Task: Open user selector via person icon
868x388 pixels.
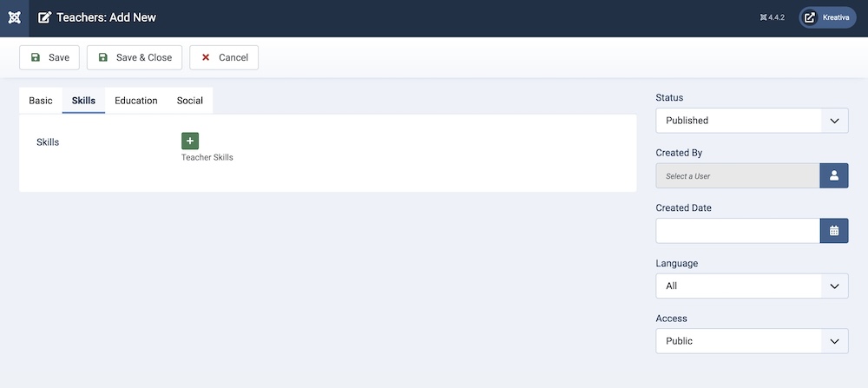Action: click(x=833, y=175)
